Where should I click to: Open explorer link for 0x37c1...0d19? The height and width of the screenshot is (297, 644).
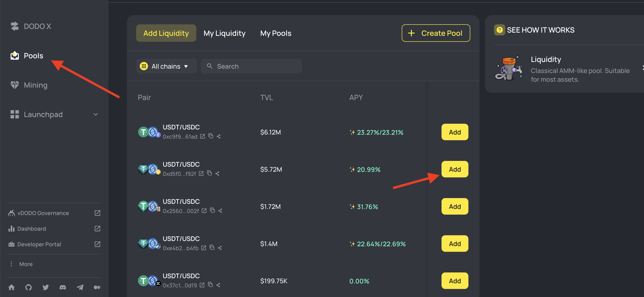202,285
